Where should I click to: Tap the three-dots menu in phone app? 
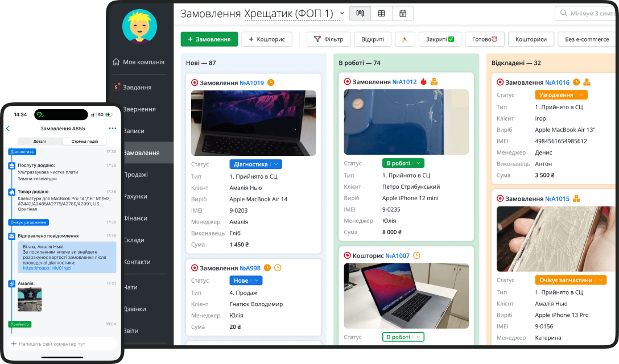(113, 129)
